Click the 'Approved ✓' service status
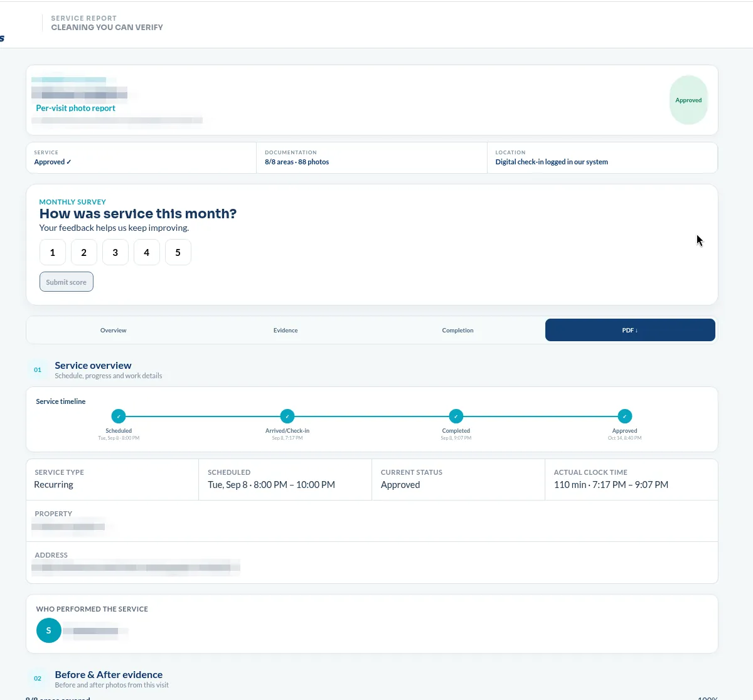This screenshot has height=700, width=753. point(53,162)
